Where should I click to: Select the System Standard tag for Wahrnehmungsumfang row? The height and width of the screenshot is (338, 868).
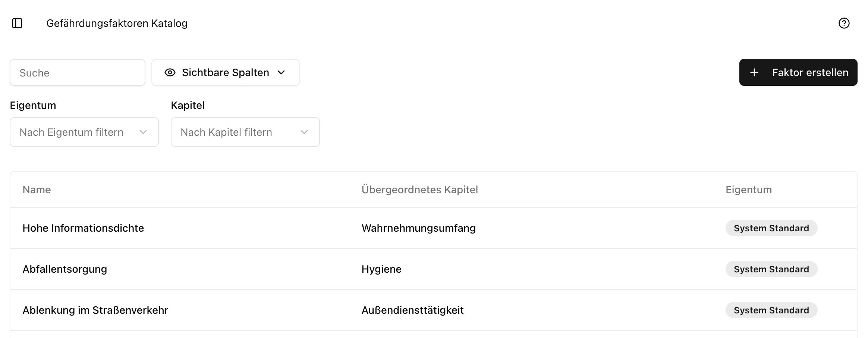click(x=771, y=228)
